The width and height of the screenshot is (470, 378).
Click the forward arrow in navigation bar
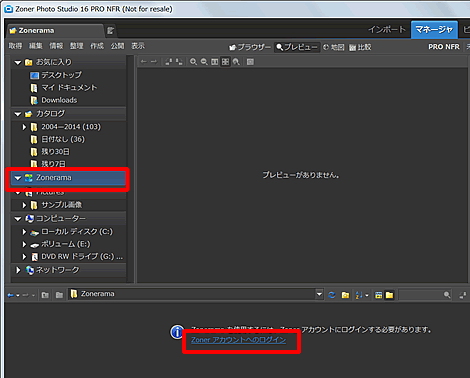pyautogui.click(x=26, y=295)
